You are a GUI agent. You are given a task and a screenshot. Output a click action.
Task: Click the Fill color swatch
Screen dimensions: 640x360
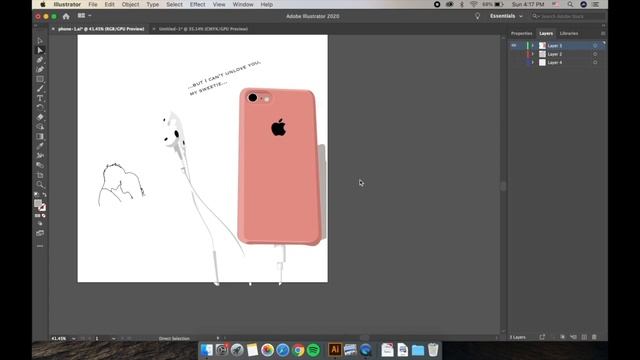tap(38, 203)
